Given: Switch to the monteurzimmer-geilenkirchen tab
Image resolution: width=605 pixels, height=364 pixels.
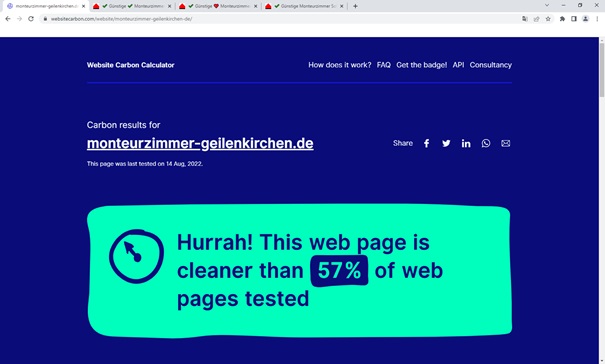Looking at the screenshot, I should (45, 6).
